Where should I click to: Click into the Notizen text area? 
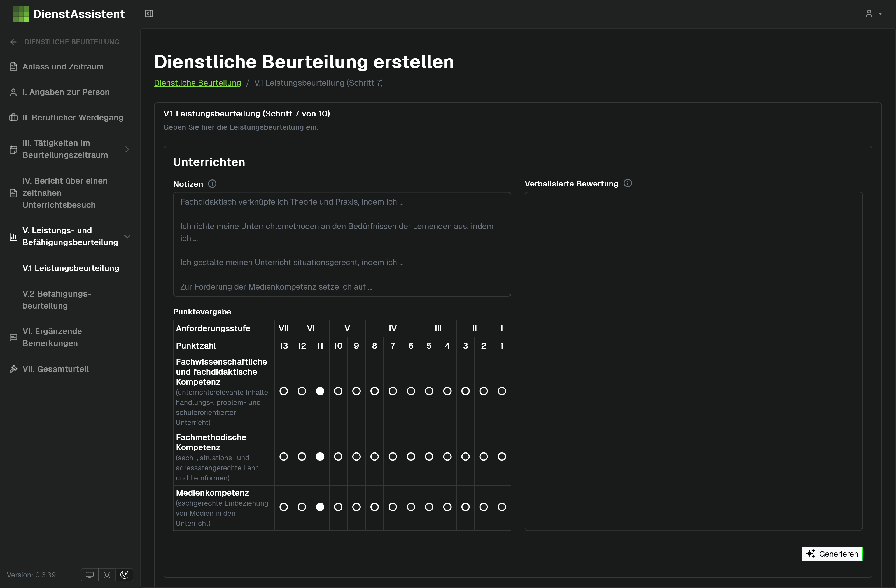(x=341, y=244)
